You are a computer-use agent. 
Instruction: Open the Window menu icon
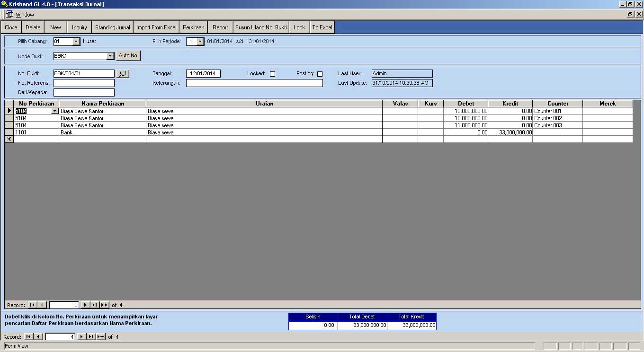9,14
